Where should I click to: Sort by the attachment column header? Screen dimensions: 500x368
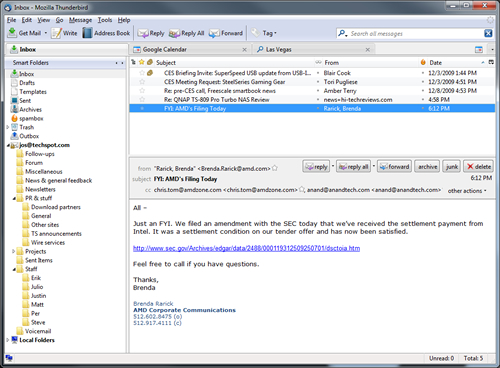(x=150, y=62)
